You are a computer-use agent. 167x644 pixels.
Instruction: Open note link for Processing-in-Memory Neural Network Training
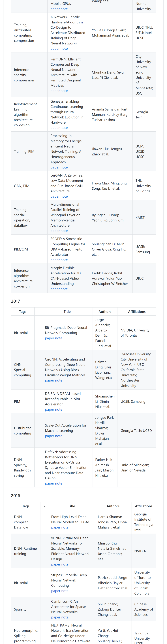[x=64, y=167]
